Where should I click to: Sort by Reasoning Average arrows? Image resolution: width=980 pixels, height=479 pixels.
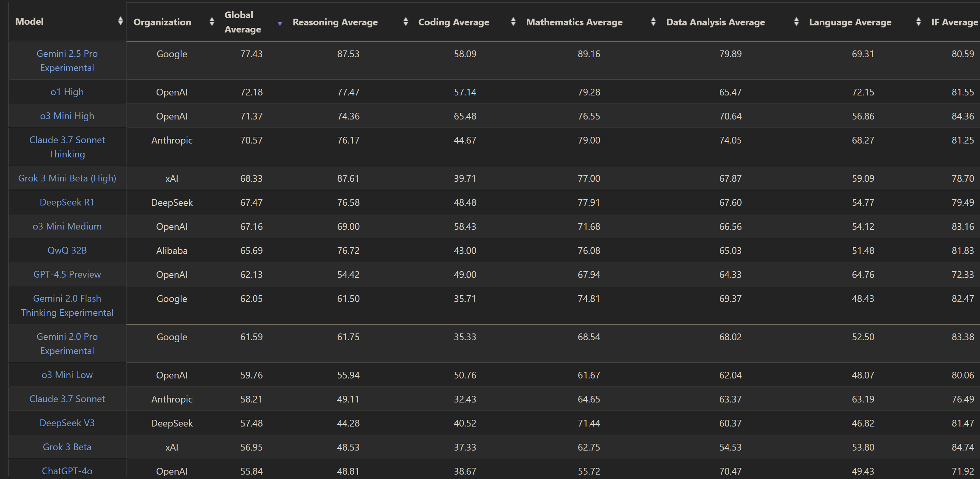406,22
